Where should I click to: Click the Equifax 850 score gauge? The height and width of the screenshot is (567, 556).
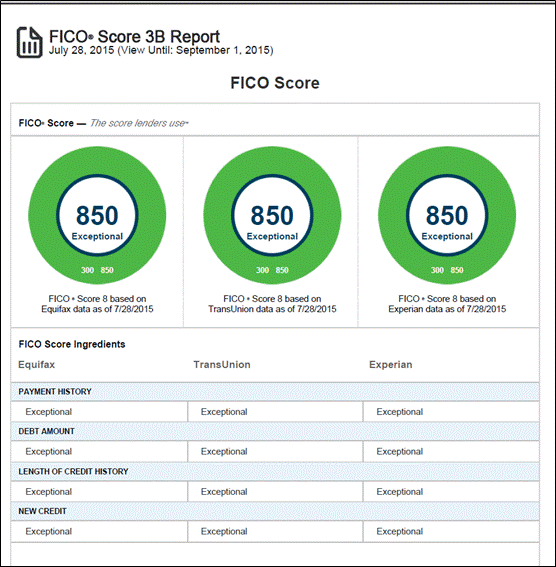(97, 215)
